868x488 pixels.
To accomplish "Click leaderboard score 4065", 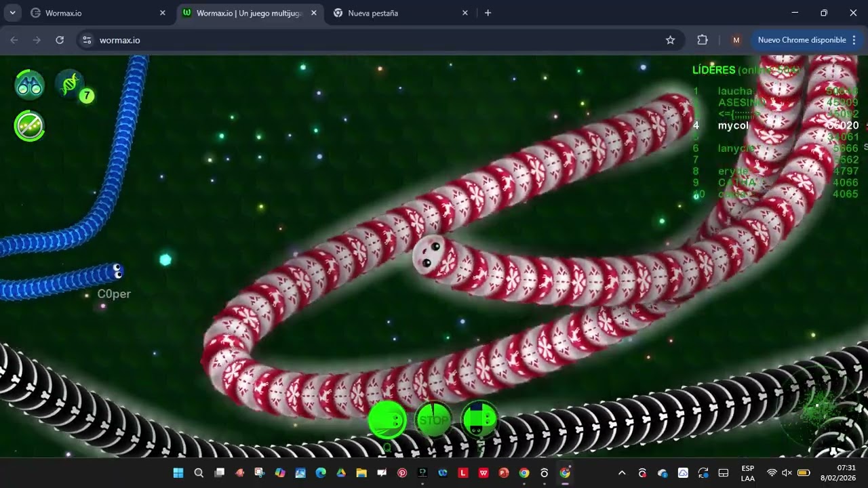I will pos(845,194).
